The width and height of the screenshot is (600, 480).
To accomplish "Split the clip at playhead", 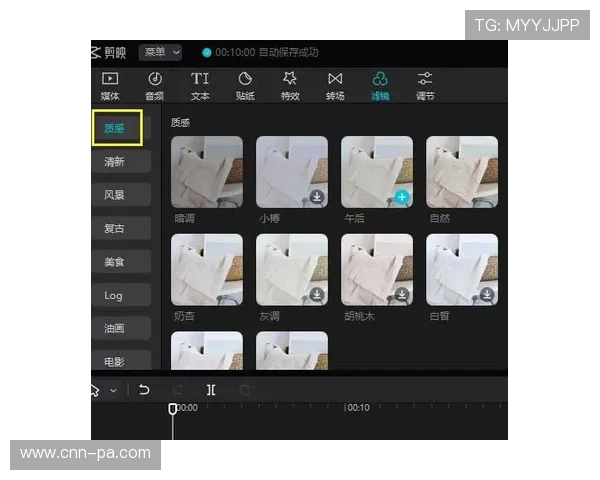I will 211,390.
